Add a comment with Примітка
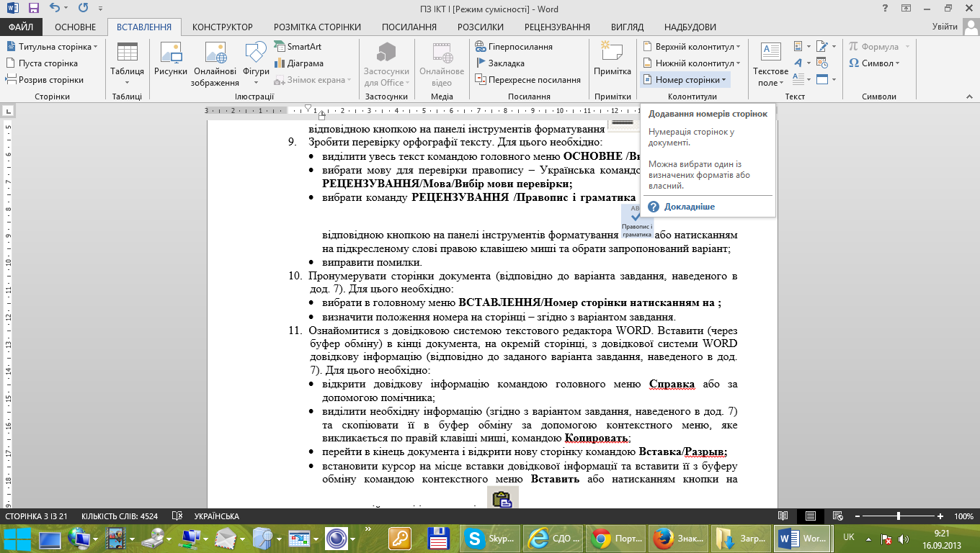980x553 pixels. 612,60
